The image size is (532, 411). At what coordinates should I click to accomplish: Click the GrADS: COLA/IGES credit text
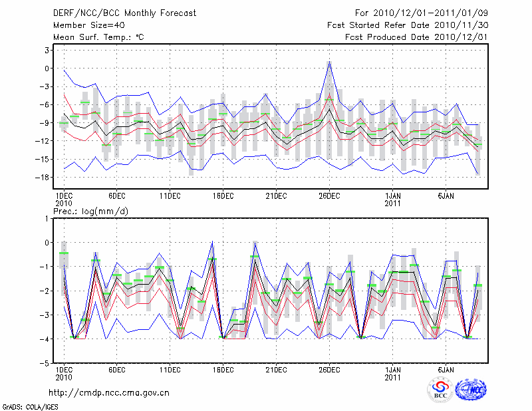pyautogui.click(x=30, y=406)
